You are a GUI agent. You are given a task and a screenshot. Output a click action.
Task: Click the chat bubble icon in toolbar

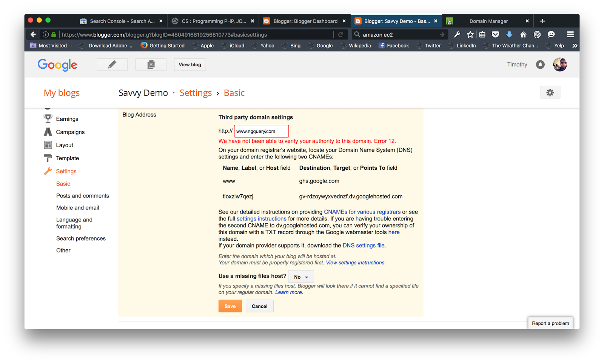pyautogui.click(x=551, y=34)
